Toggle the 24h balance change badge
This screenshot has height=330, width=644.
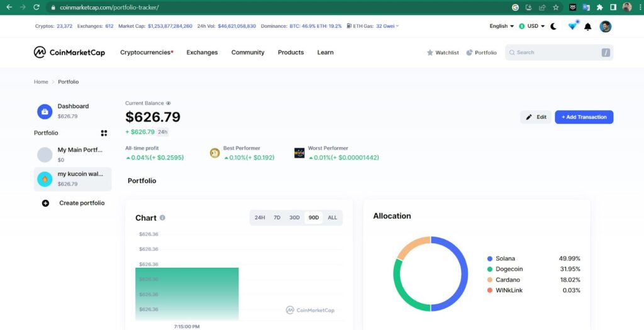[x=163, y=132]
